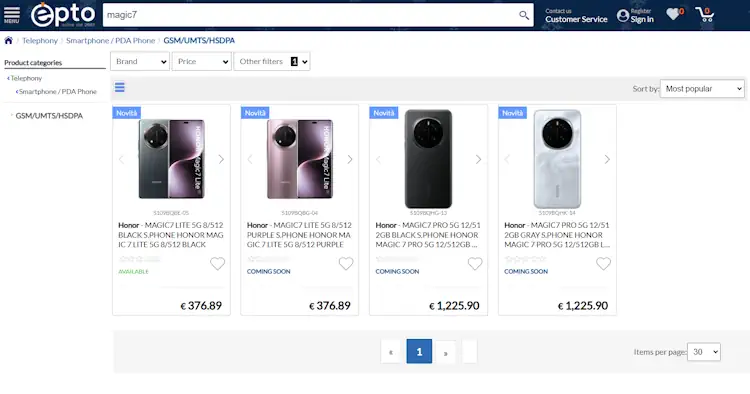The height and width of the screenshot is (394, 750).
Task: Open Magic7 Lite Black product image
Action: pyautogui.click(x=171, y=159)
